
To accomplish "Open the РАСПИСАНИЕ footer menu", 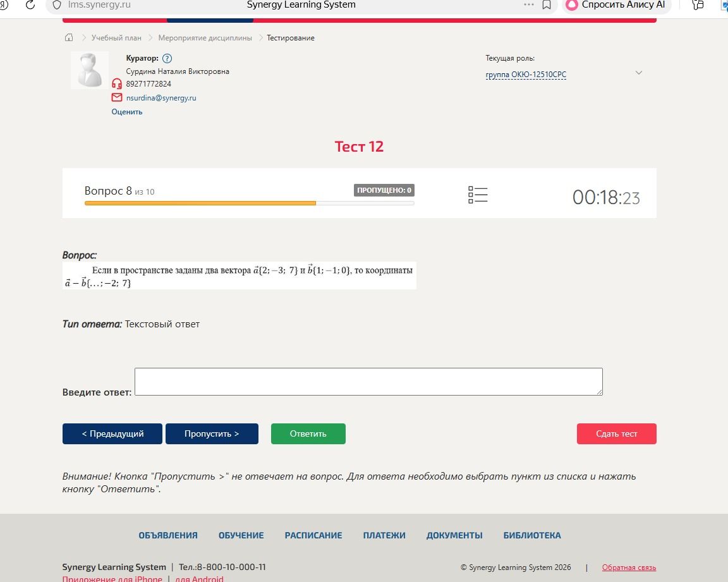I will click(x=313, y=535).
